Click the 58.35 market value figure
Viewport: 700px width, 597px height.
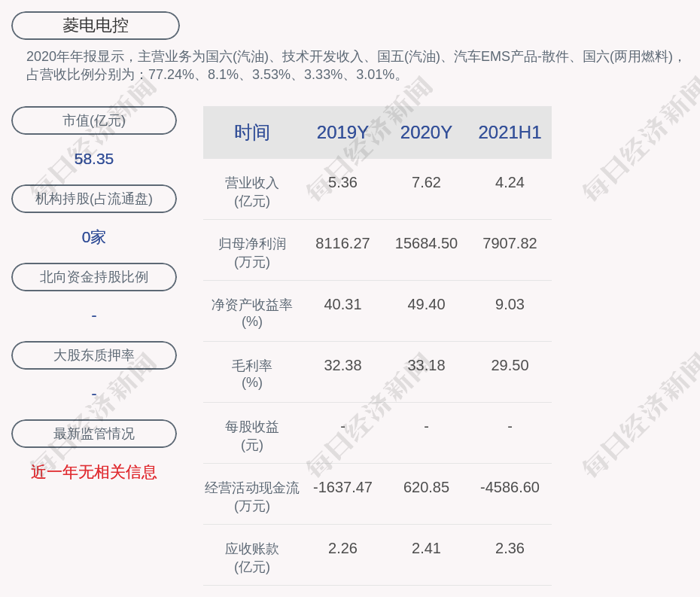(94, 159)
